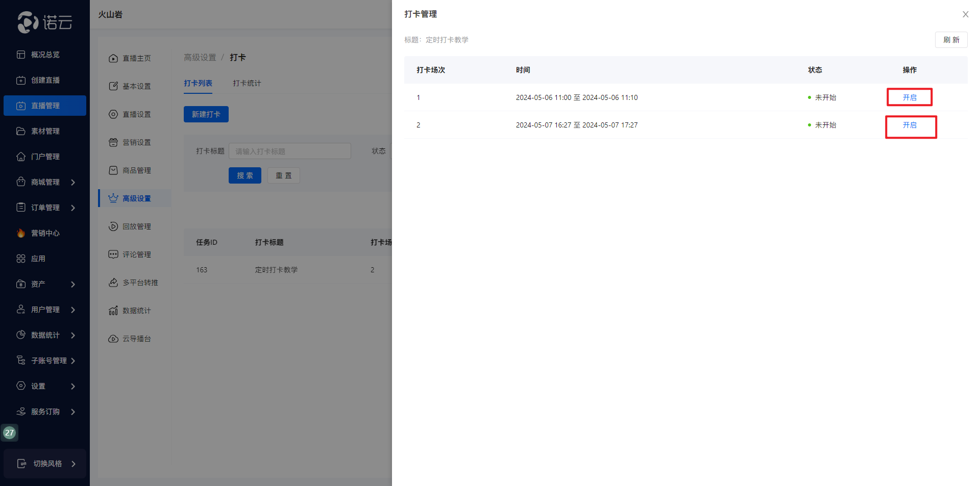The width and height of the screenshot is (980, 486).
Task: Expand the 商城管理 submenu arrow
Action: point(73,182)
